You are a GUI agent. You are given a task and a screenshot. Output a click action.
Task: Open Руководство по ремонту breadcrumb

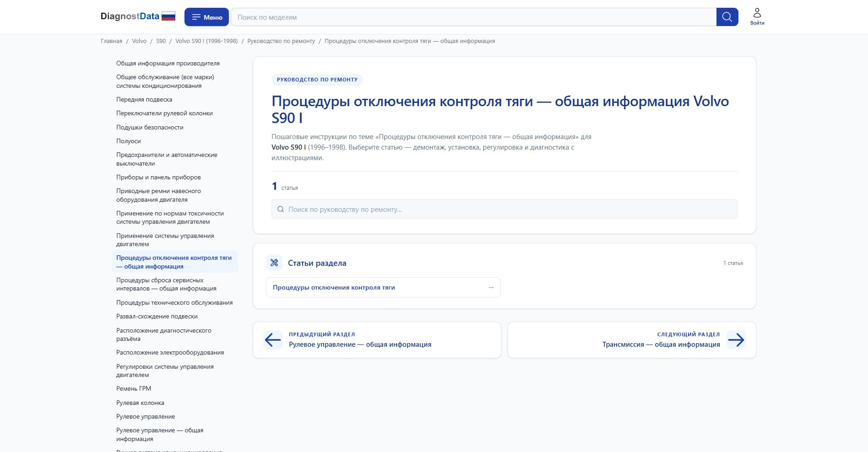281,41
